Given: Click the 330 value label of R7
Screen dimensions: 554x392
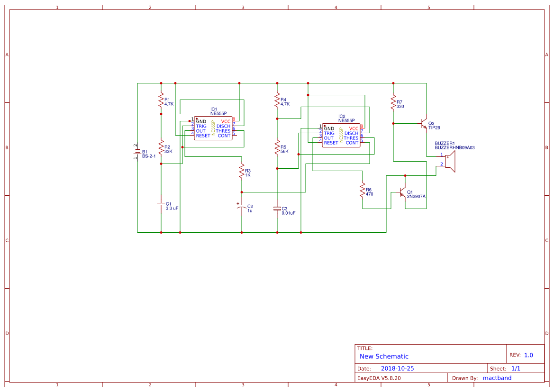Looking at the screenshot, I should click(x=400, y=106).
